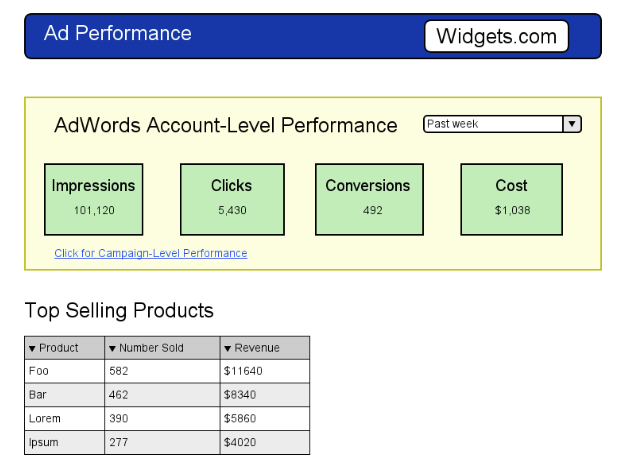Select the Past week time range box
Image resolution: width=619 pixels, height=475 pixels.
click(x=493, y=124)
